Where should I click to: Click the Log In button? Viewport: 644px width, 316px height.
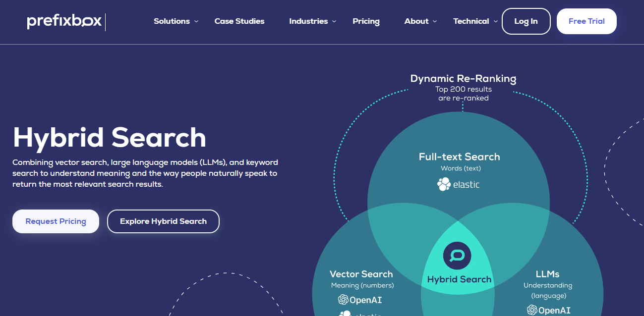[x=526, y=21]
